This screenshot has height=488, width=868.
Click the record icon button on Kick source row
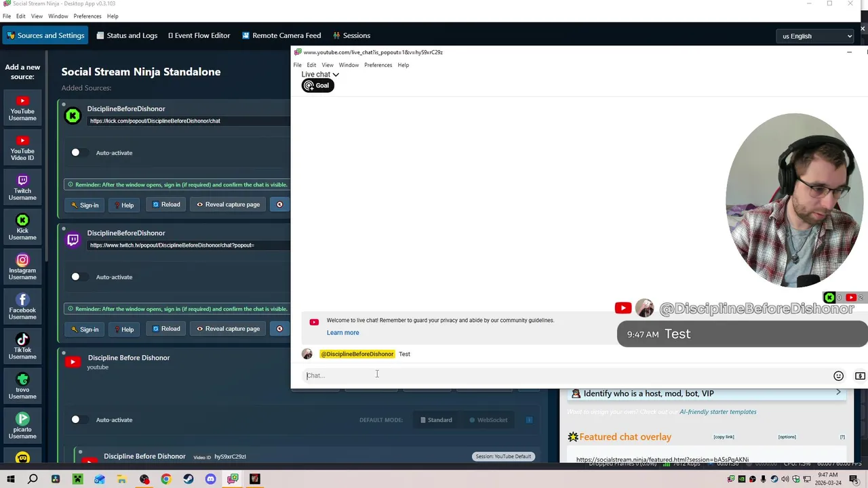pyautogui.click(x=279, y=205)
